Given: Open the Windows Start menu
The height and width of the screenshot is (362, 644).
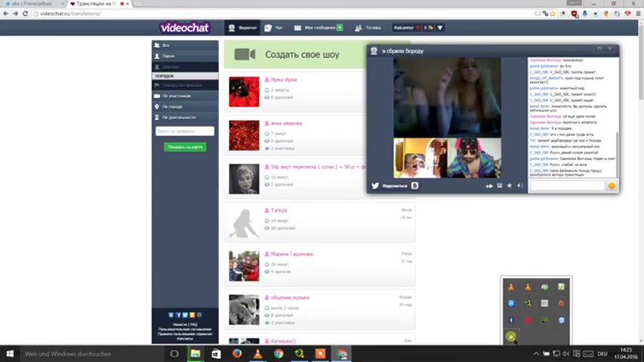Looking at the screenshot, I should pyautogui.click(x=10, y=354).
